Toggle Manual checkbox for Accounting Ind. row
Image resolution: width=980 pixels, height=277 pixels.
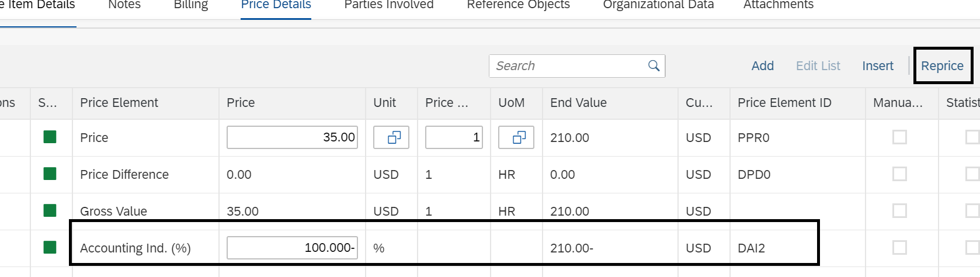[x=900, y=248]
